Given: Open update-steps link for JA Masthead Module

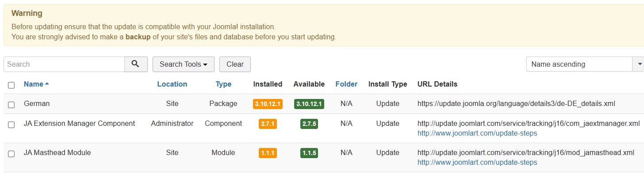Looking at the screenshot, I should click(x=477, y=163).
